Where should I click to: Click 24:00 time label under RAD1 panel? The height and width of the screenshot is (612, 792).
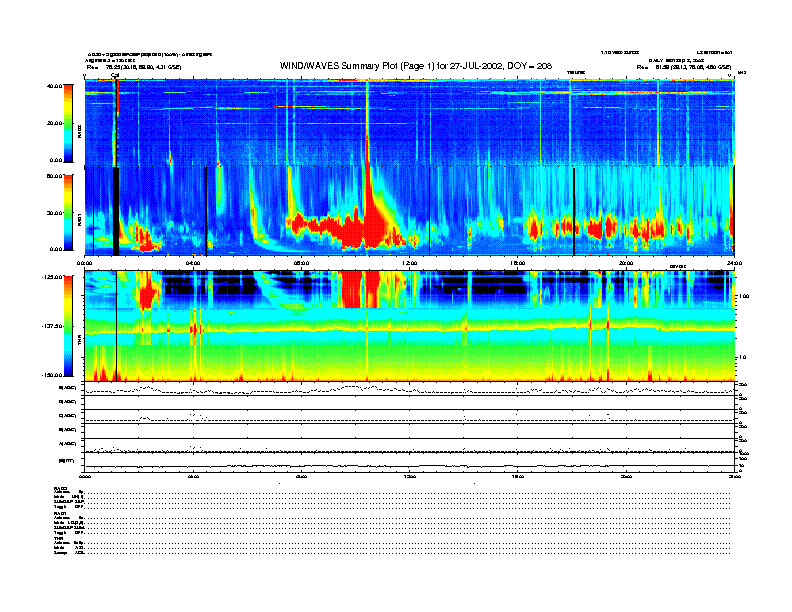(x=734, y=263)
